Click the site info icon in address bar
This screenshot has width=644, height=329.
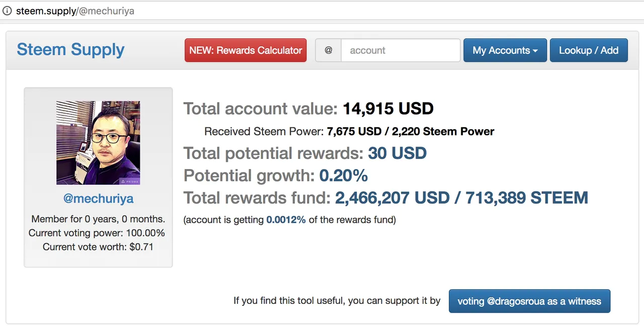coord(7,11)
